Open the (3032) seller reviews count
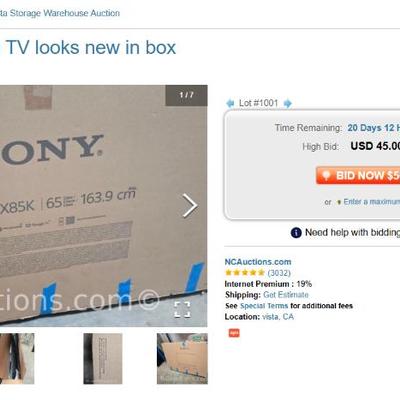This screenshot has height=400, width=400. (x=279, y=273)
